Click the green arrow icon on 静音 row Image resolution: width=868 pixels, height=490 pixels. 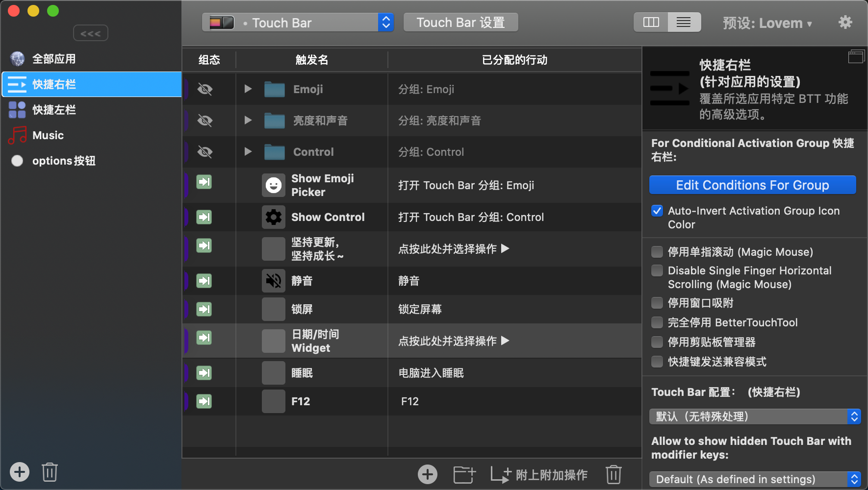tap(204, 281)
